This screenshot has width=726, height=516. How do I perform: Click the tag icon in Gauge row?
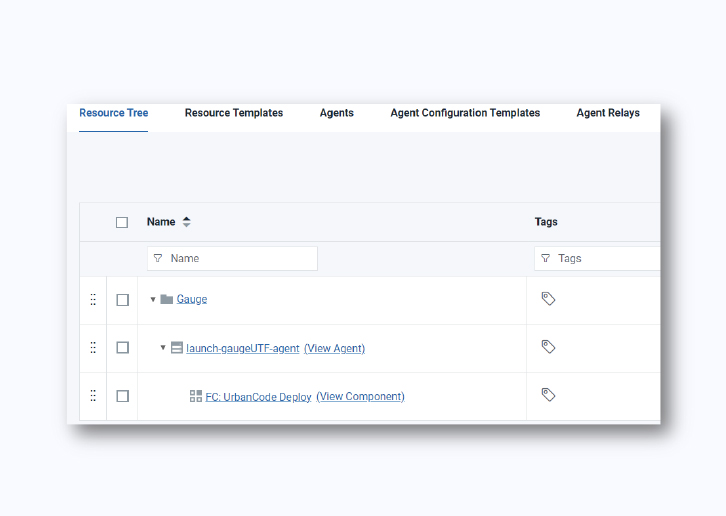tap(548, 299)
